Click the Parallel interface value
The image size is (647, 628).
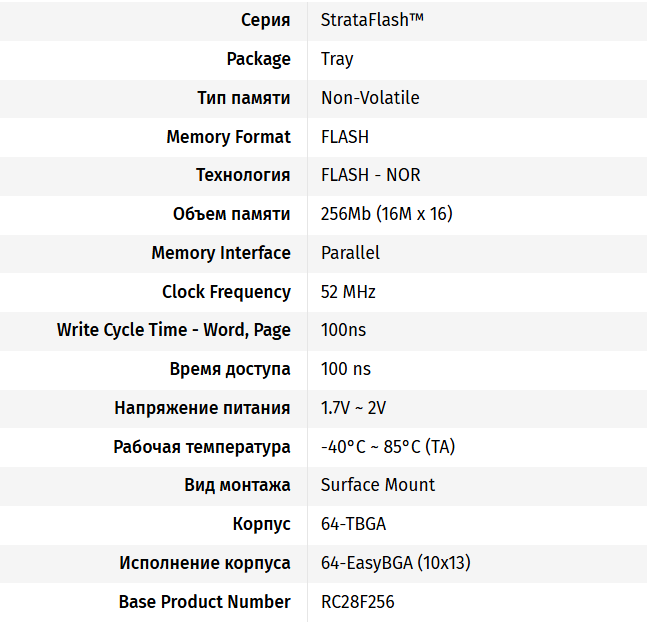tap(350, 253)
